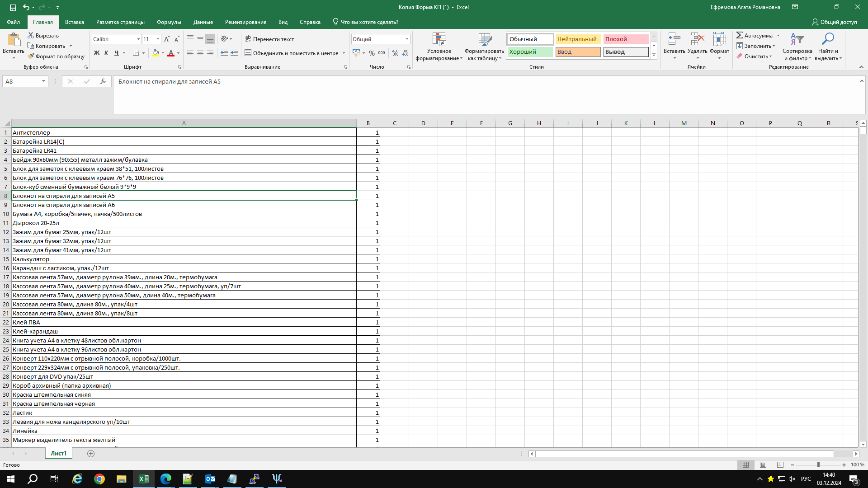Click the Conditional Formatting icon
This screenshot has width=868, height=488.
439,40
